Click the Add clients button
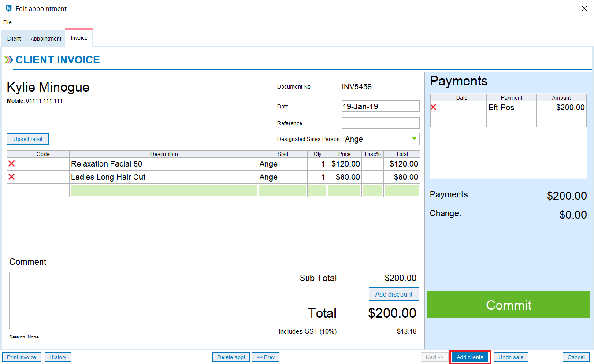This screenshot has height=364, width=594. point(470,357)
